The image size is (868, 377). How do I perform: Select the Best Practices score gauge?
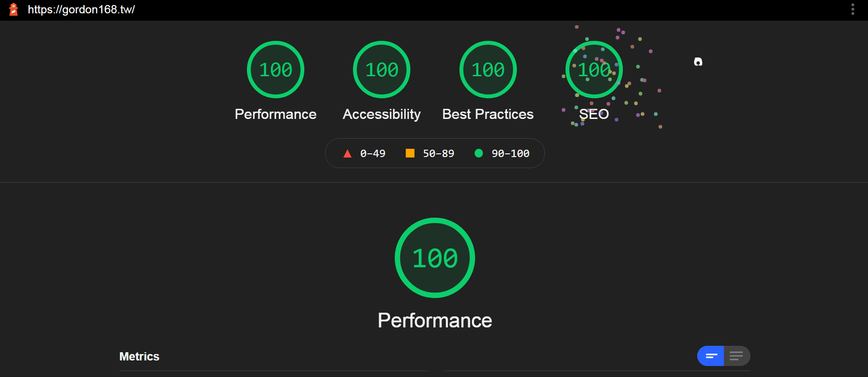coord(488,69)
